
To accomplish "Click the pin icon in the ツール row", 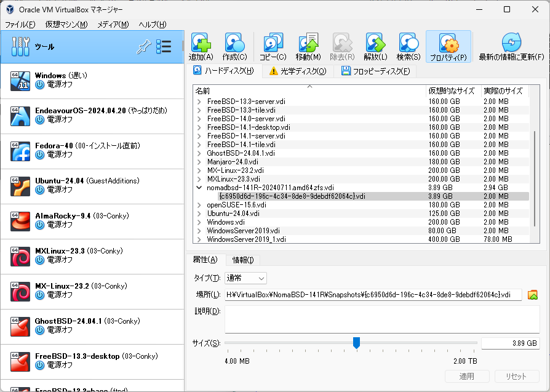I will click(x=143, y=47).
